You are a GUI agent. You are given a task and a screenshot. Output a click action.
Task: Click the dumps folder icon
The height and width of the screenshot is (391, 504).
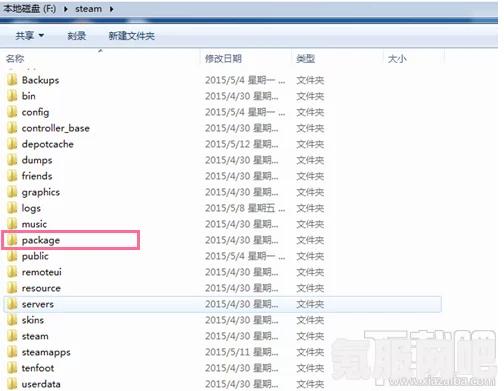click(x=12, y=160)
